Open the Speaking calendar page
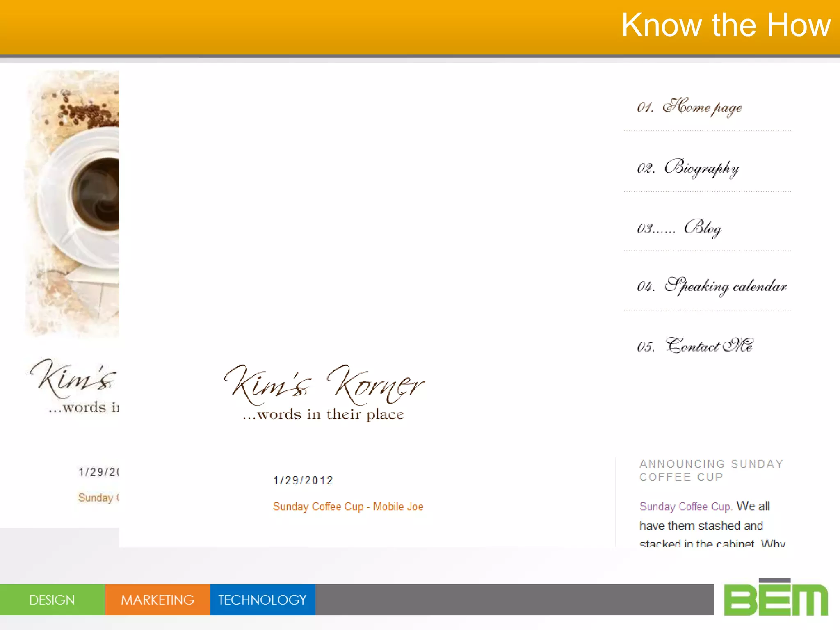Viewport: 840px width, 630px height. [x=712, y=286]
